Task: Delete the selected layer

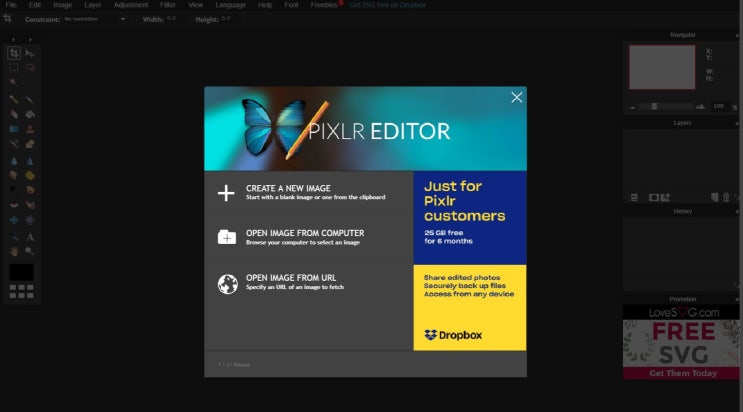Action: (726, 197)
